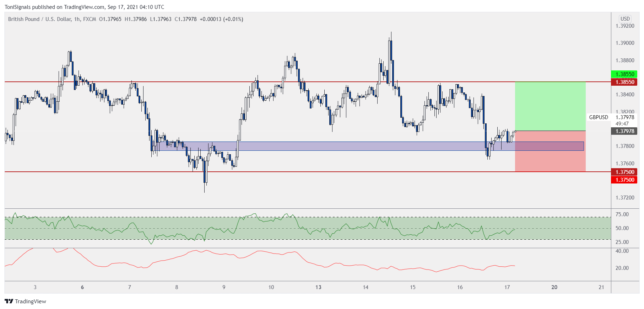Click the 1.37200 price axis label
Viewport: 644px width, 309px height.
(x=624, y=198)
